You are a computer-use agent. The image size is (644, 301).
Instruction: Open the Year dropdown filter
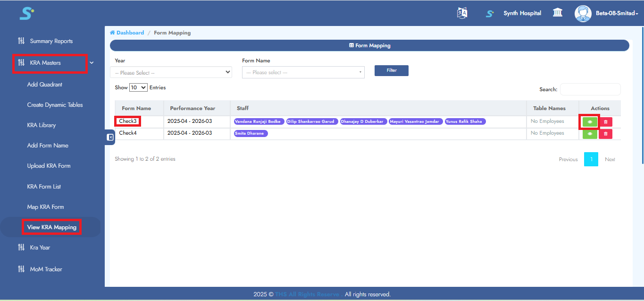(171, 72)
